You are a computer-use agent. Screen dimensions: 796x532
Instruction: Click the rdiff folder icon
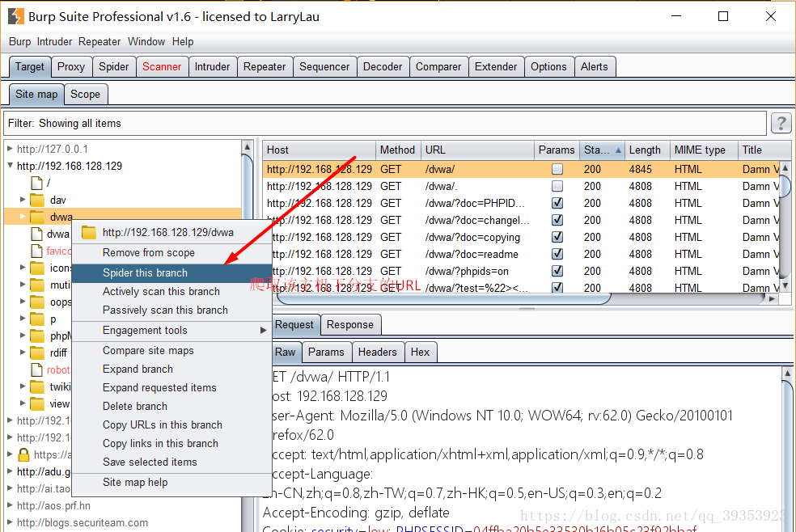(x=37, y=353)
